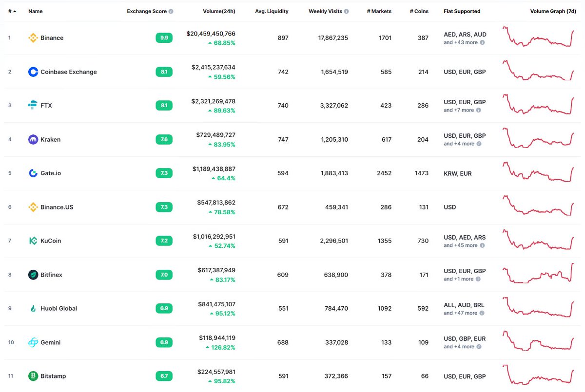Image resolution: width=585 pixels, height=392 pixels.
Task: Open the KuCoin exchange link
Action: pos(51,241)
